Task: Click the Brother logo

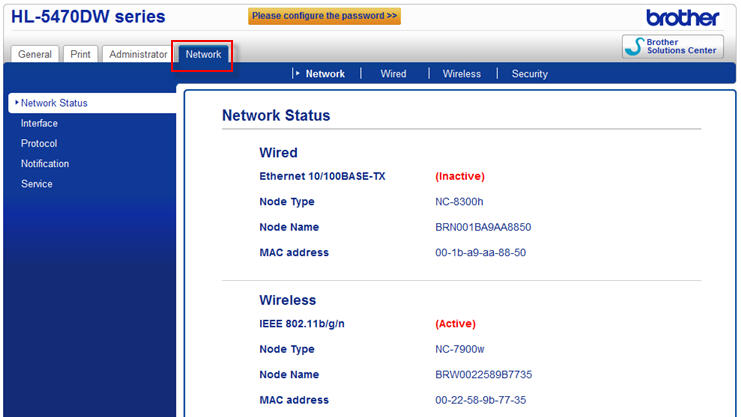Action: [682, 17]
